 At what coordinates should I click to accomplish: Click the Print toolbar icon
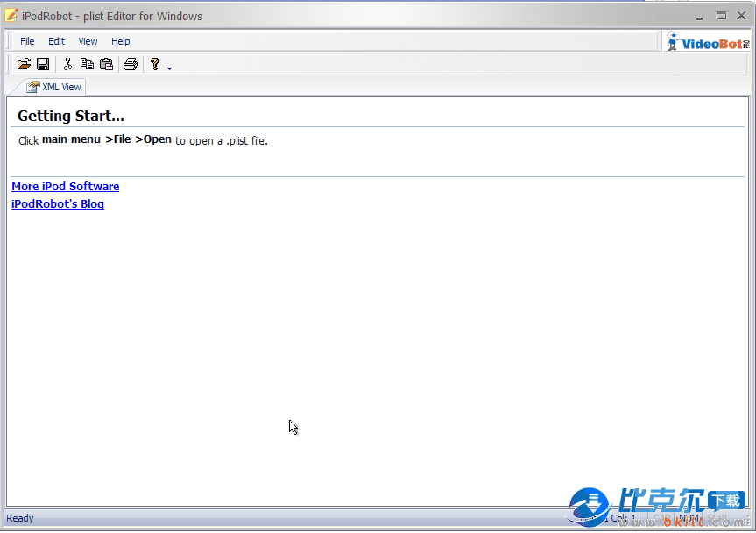131,64
